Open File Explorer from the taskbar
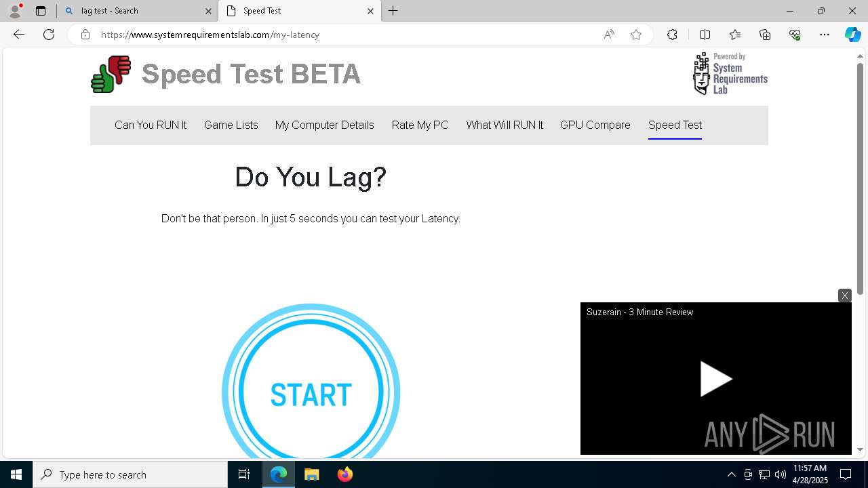868x488 pixels. point(311,474)
